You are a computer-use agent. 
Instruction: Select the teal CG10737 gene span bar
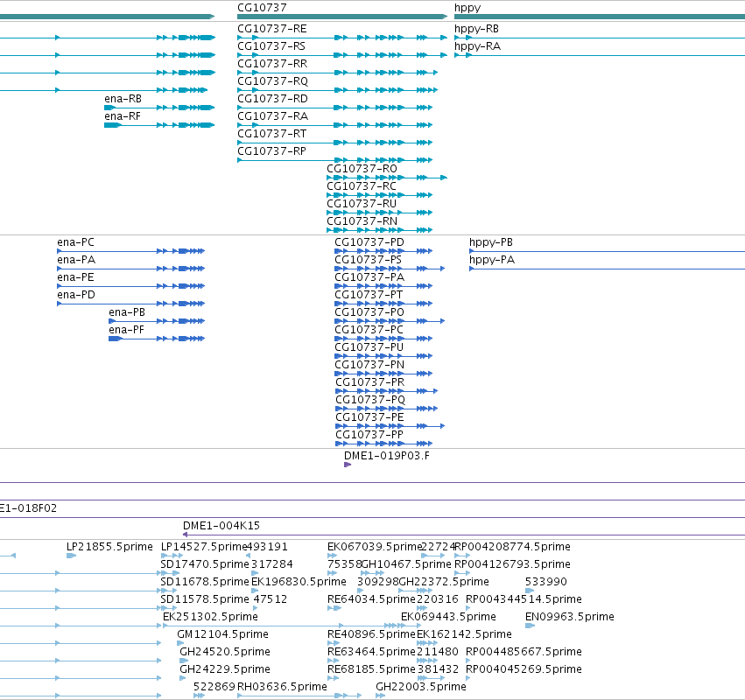(342, 17)
